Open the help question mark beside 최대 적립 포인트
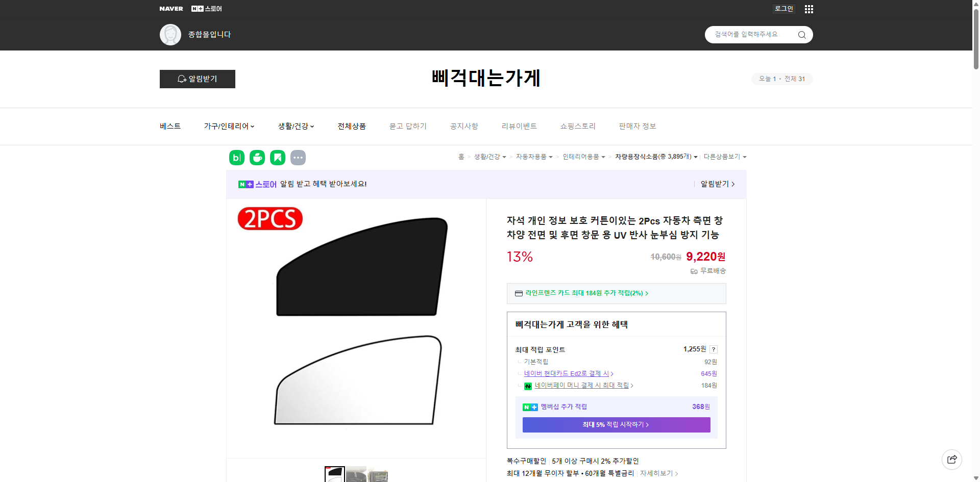 [x=714, y=349]
